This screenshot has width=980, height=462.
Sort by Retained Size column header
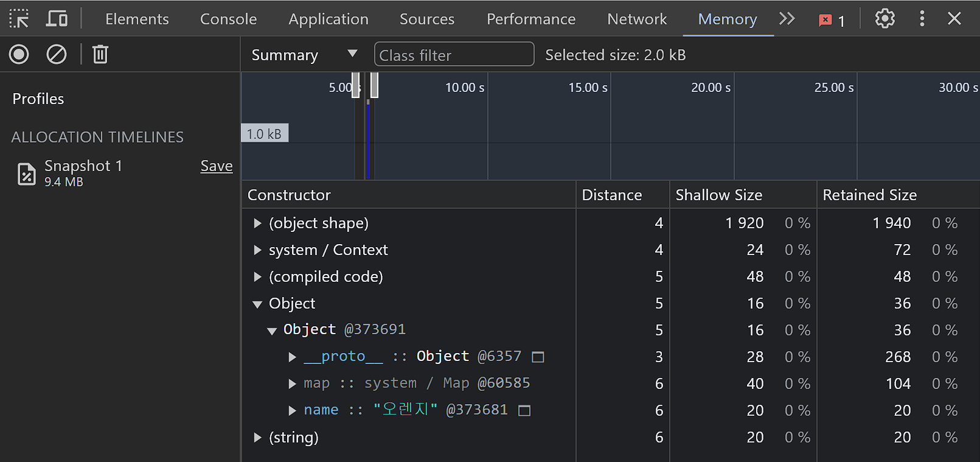pos(869,195)
